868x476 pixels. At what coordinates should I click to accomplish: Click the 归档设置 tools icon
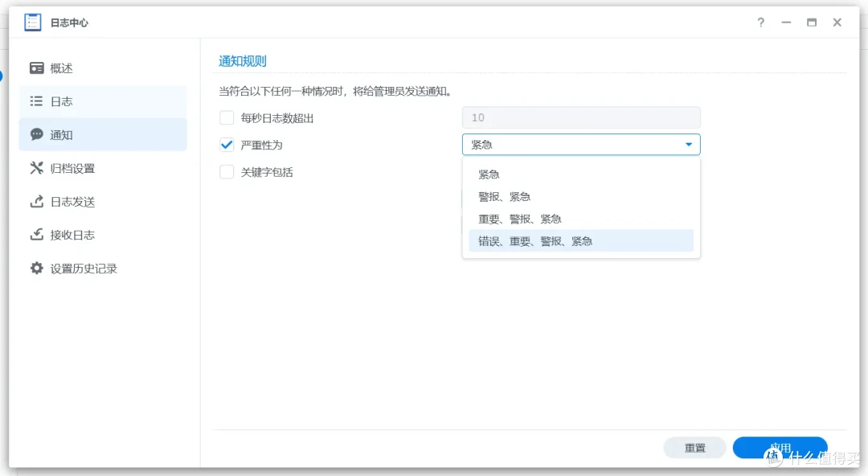pos(36,168)
